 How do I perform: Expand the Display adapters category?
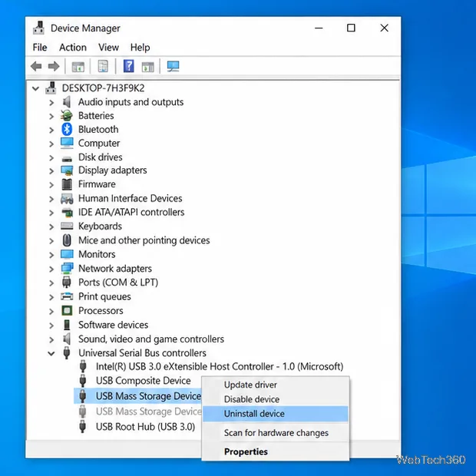pyautogui.click(x=51, y=171)
